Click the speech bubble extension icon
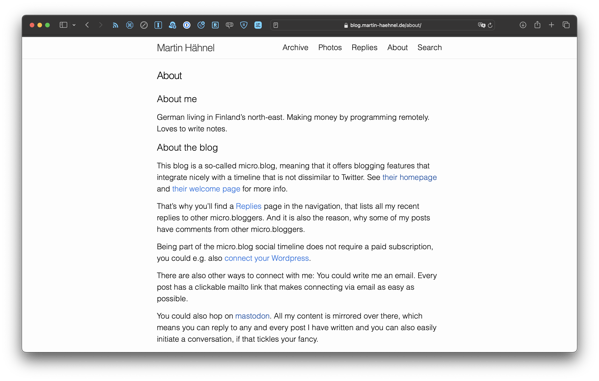This screenshot has width=599, height=381. pyautogui.click(x=230, y=25)
